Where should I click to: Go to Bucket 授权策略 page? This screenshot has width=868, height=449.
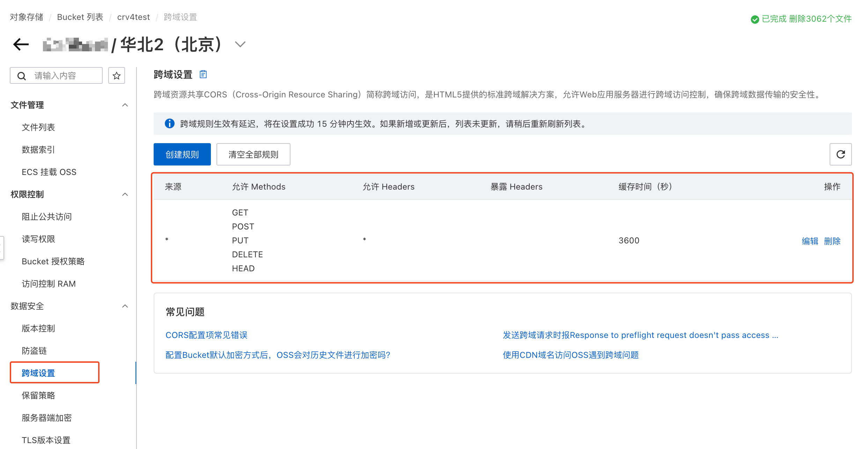pos(53,262)
